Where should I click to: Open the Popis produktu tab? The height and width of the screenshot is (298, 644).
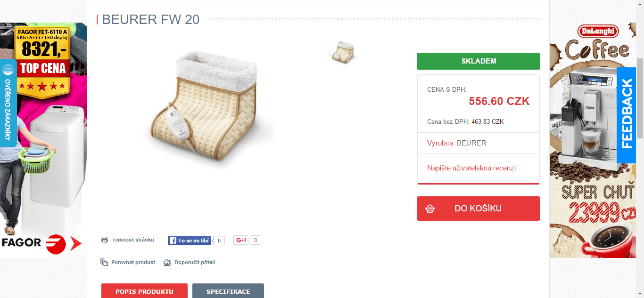144,291
